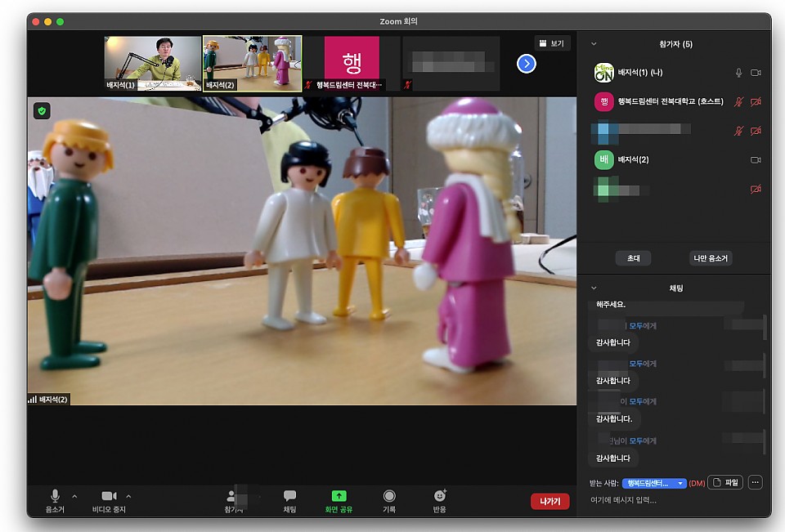
Task: Collapse the 참가자 participants panel chevron
Action: 594,44
